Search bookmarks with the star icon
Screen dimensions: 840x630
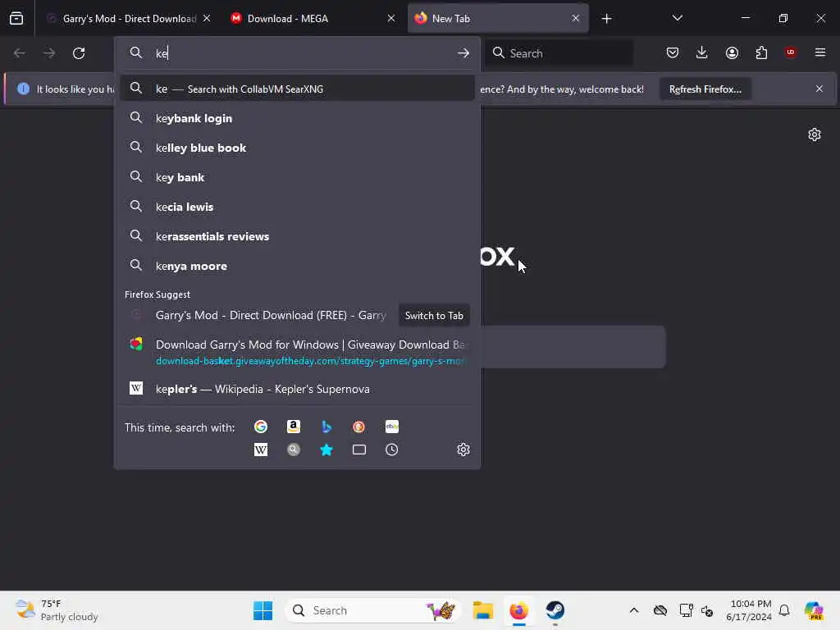pyautogui.click(x=326, y=450)
